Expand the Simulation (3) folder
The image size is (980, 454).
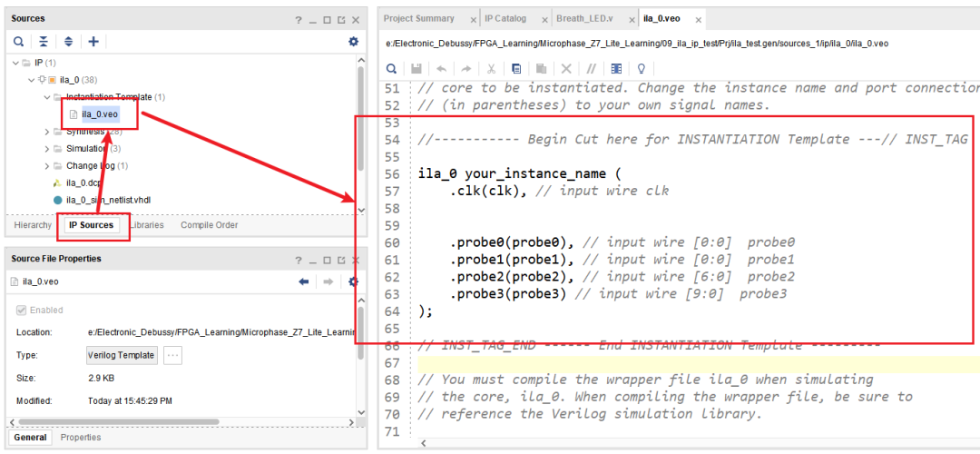[x=47, y=149]
